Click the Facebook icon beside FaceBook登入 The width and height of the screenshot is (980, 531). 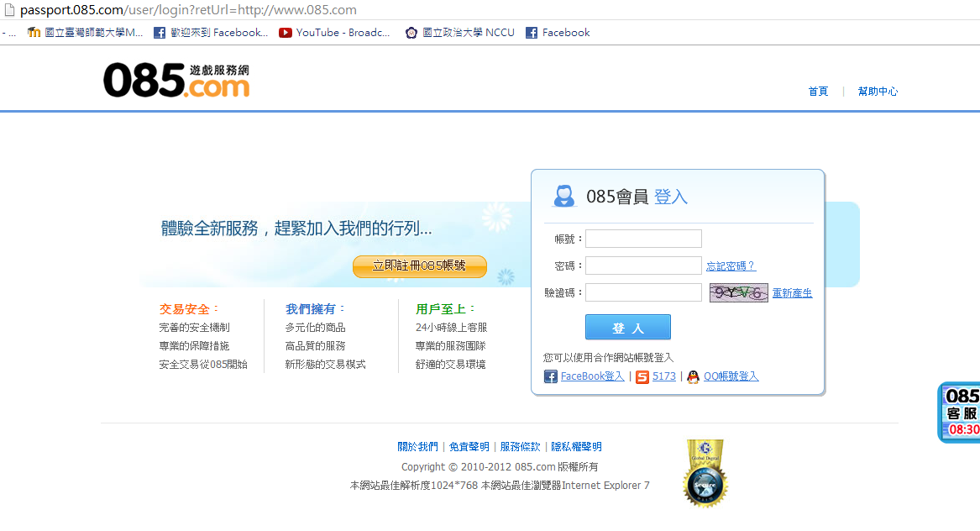(x=551, y=376)
